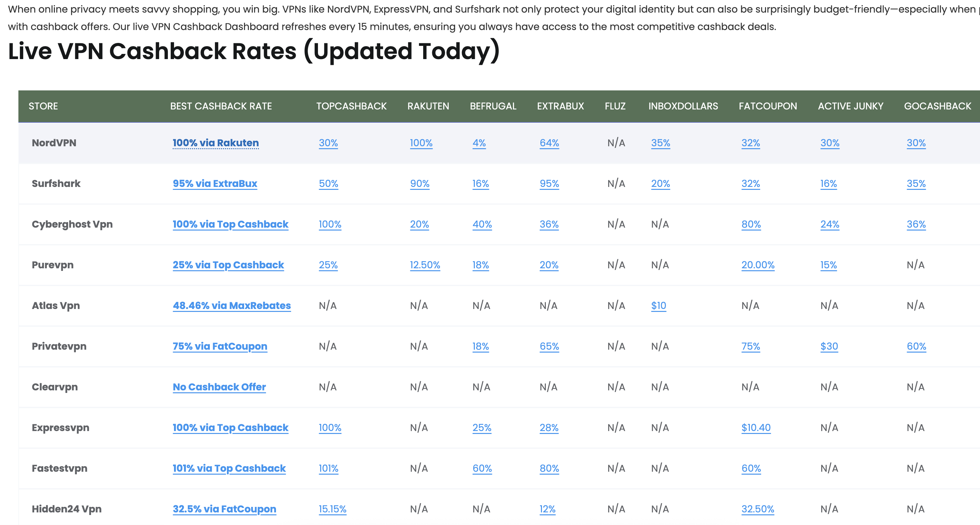Image resolution: width=980 pixels, height=525 pixels.
Task: Open Atlas Vpn's $10 InboxDollars offer
Action: [658, 306]
